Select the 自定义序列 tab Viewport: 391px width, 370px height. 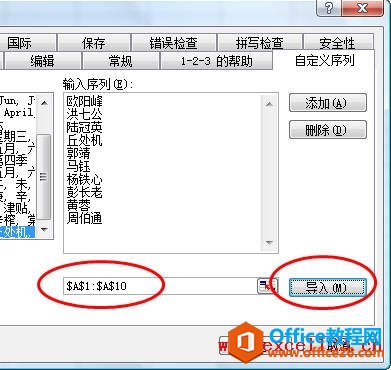[x=325, y=61]
